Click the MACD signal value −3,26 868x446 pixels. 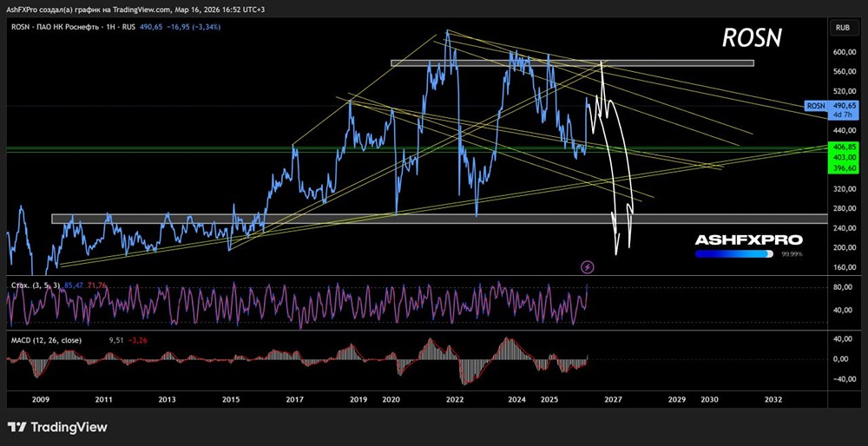pos(137,340)
